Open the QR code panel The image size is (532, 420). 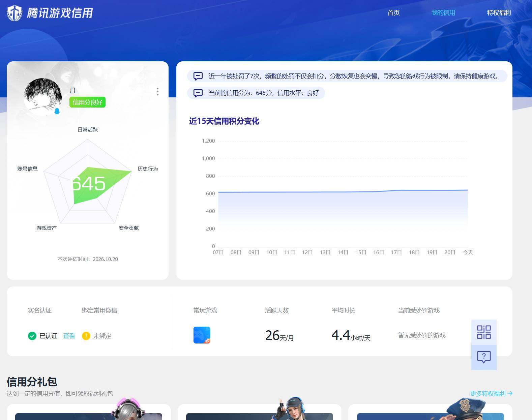[x=484, y=332]
